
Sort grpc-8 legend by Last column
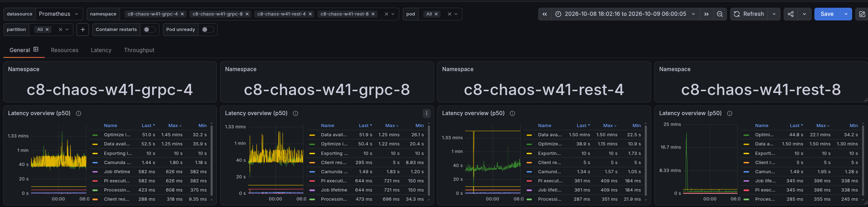(x=365, y=126)
